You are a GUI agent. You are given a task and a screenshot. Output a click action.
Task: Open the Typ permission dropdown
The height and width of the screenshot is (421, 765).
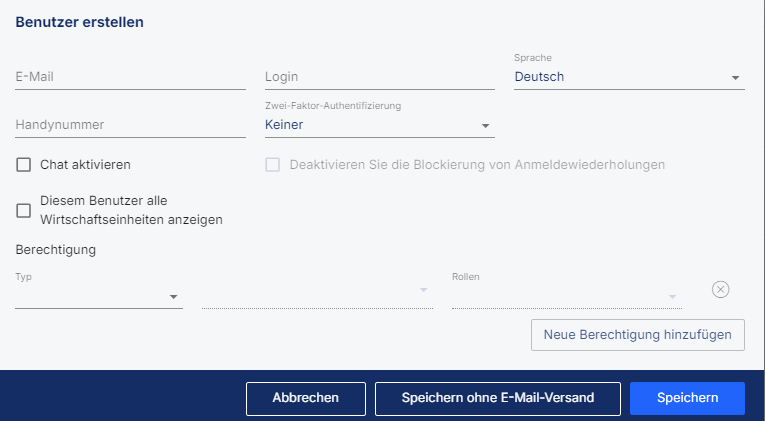[99, 296]
